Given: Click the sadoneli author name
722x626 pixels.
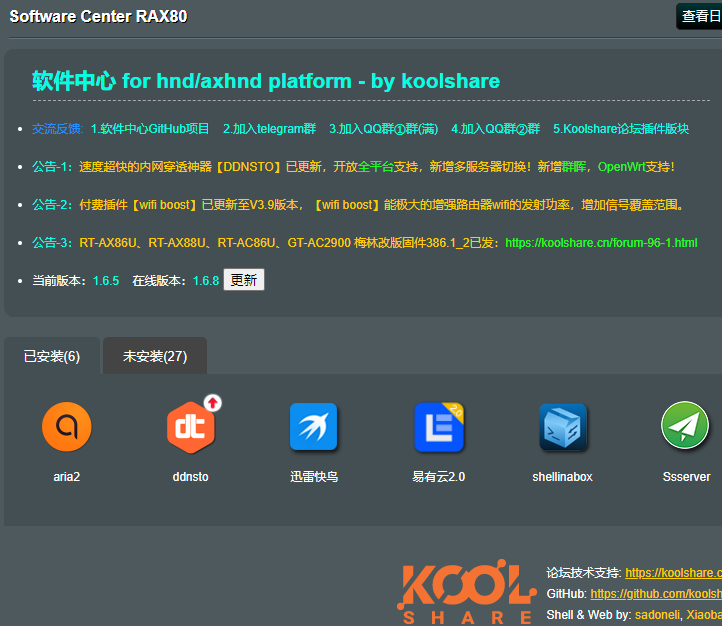Looking at the screenshot, I should [657, 615].
